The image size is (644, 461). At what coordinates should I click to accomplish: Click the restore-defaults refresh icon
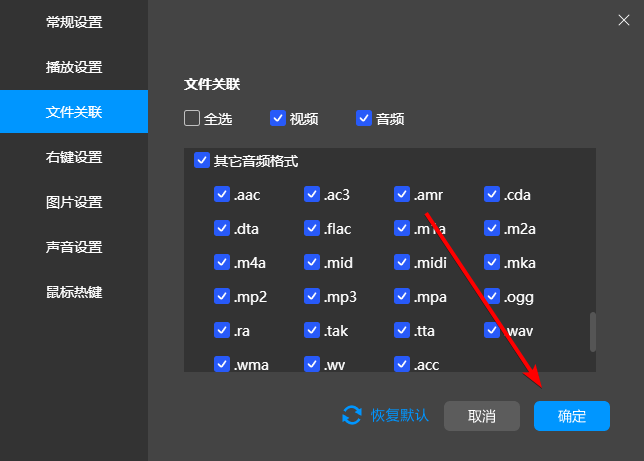pyautogui.click(x=352, y=415)
